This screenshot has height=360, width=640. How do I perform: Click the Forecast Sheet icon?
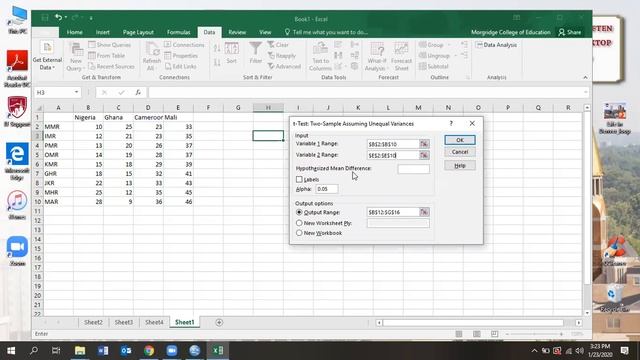401,49
